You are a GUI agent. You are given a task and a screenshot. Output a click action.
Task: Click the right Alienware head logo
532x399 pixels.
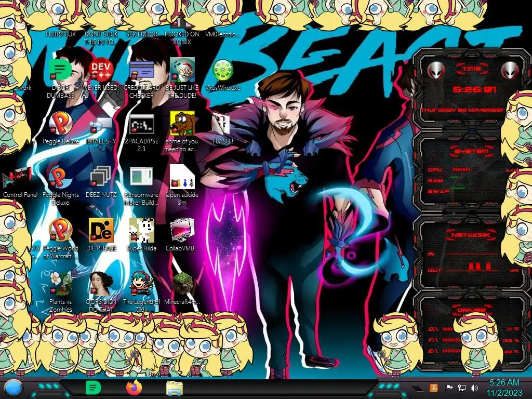pyautogui.click(x=510, y=70)
